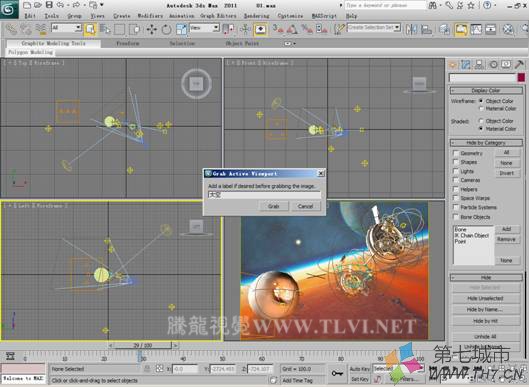Click the Redo arrow icon
Image resolution: width=529 pixels, height=387 pixels.
[x=76, y=5]
